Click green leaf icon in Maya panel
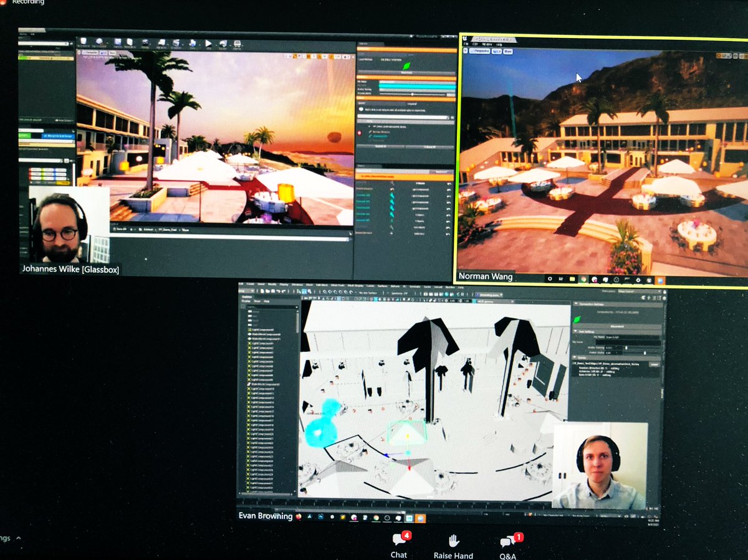The height and width of the screenshot is (560, 748). tap(577, 319)
